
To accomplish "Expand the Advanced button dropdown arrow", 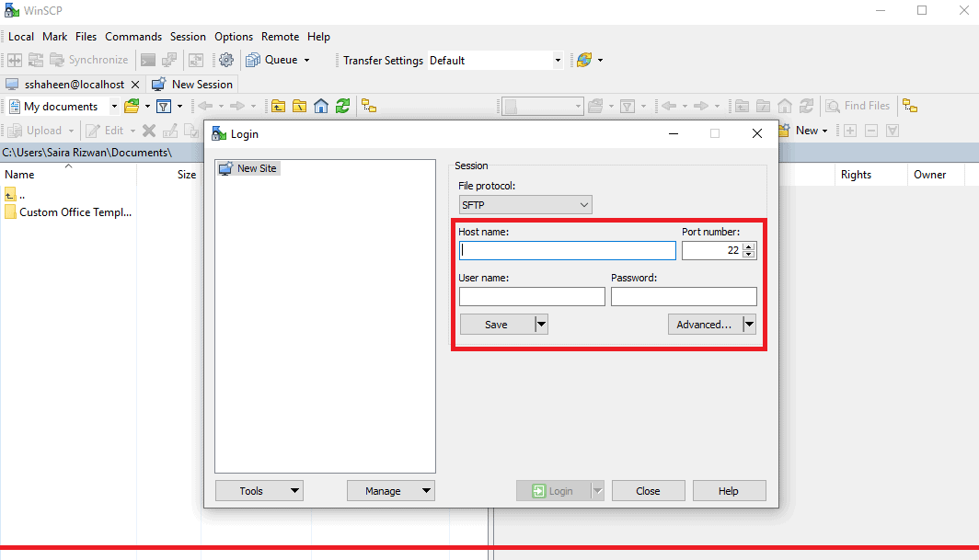I will click(x=749, y=324).
